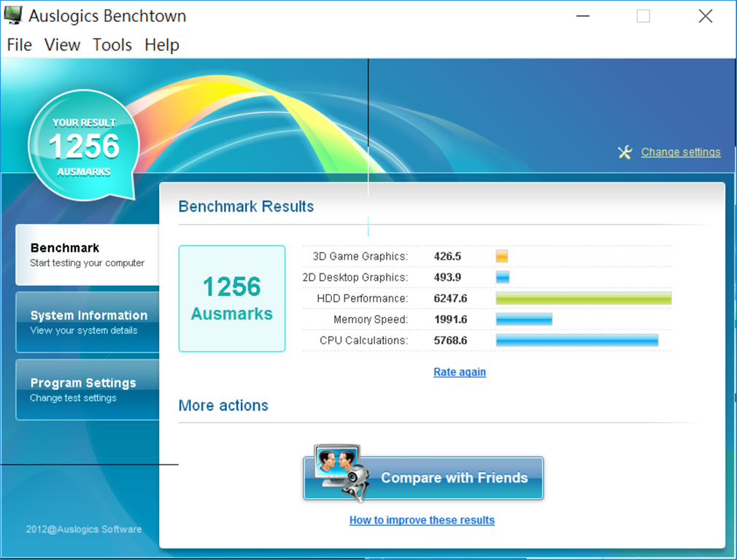Open the File menu

[x=19, y=45]
